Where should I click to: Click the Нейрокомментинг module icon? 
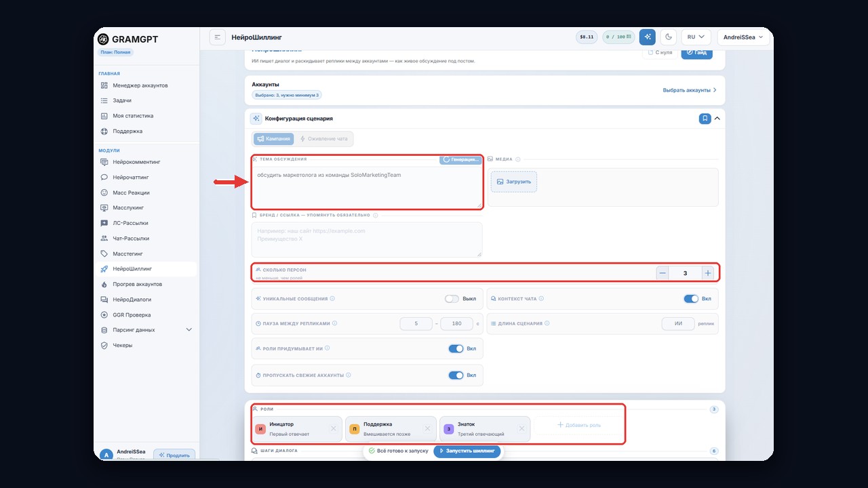[x=104, y=162]
